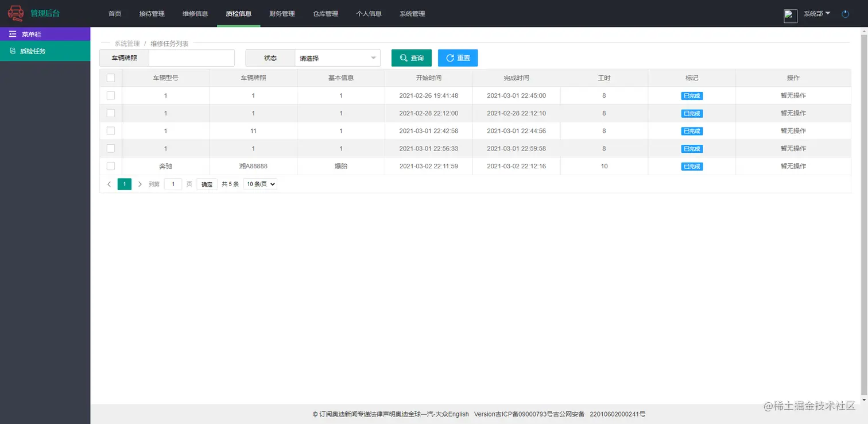Image resolution: width=868 pixels, height=424 pixels.
Task: Click the 管理后台 title text
Action: [x=45, y=13]
